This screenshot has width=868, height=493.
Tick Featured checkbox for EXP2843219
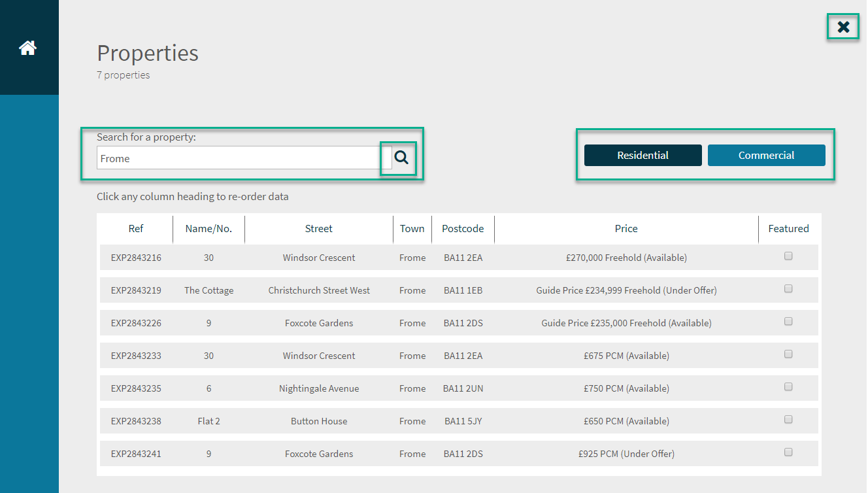click(788, 289)
